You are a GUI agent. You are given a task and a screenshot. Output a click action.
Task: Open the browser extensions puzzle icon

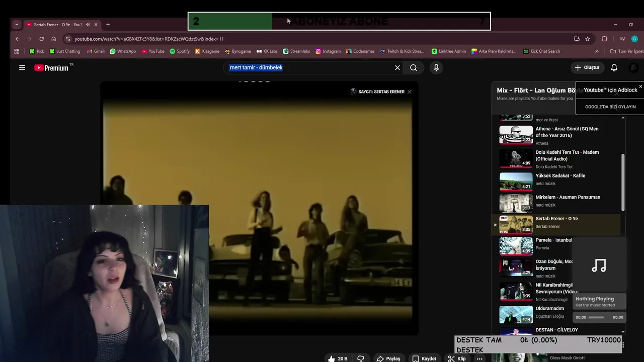pyautogui.click(x=605, y=39)
